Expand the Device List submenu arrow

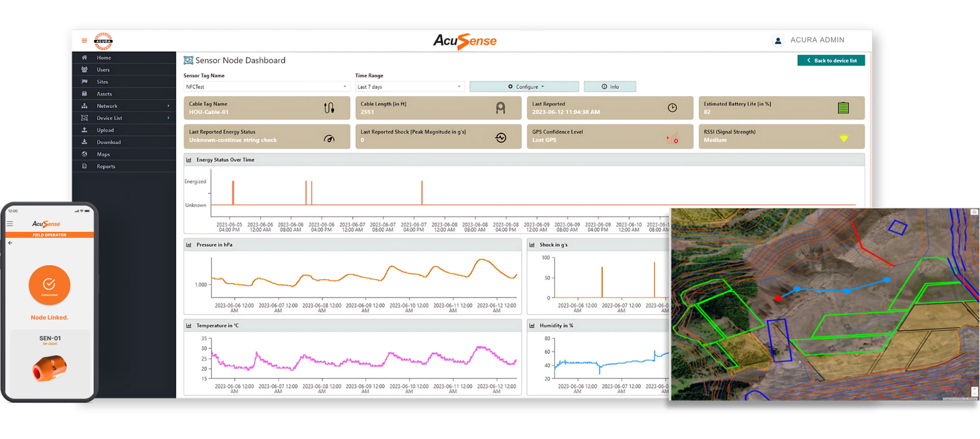point(168,118)
